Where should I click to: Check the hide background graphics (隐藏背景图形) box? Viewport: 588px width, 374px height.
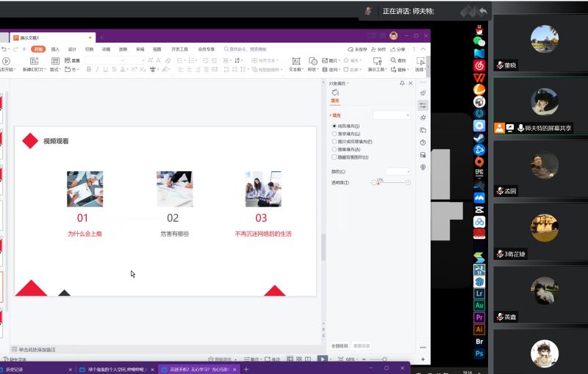334,157
